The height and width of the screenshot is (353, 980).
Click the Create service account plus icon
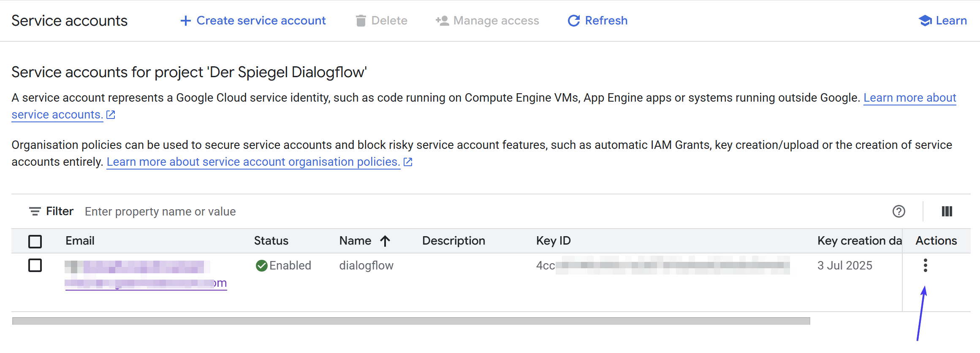pyautogui.click(x=185, y=21)
